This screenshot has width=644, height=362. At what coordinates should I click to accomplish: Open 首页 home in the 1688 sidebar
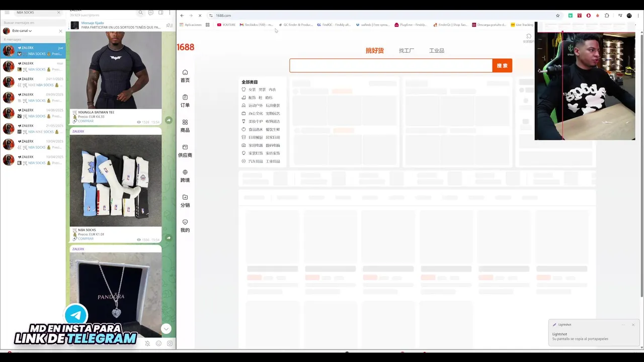click(185, 76)
